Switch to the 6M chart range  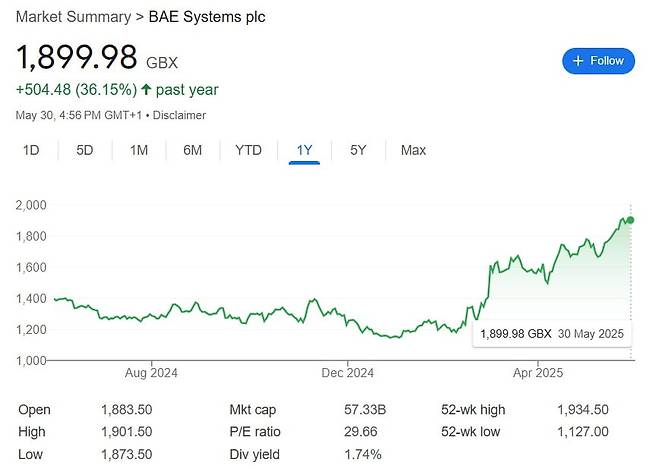click(193, 150)
